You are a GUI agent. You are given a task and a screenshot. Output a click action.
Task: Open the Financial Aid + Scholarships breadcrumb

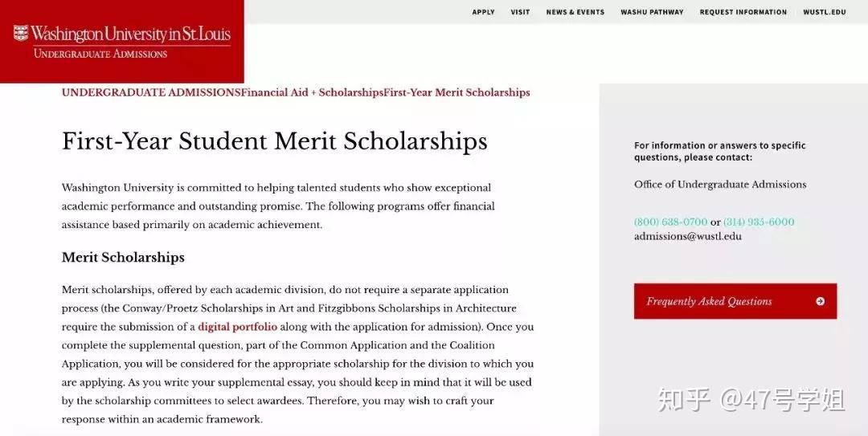point(312,93)
